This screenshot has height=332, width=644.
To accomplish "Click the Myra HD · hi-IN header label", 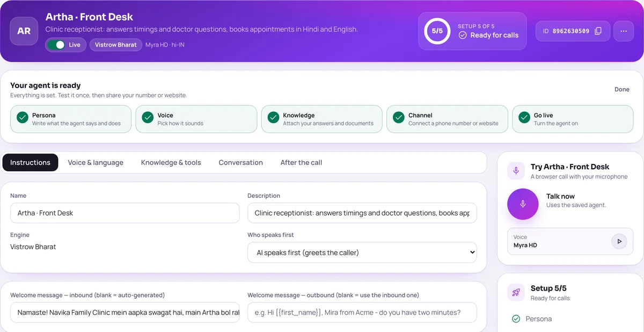I will (165, 45).
